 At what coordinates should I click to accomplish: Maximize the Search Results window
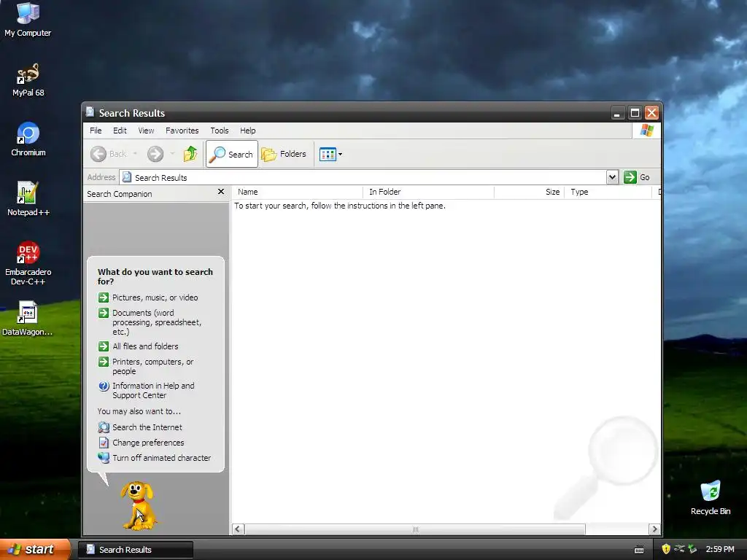[x=635, y=113]
